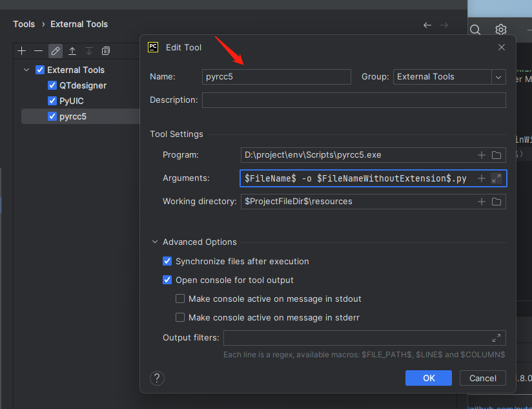Open the Help question mark button

157,378
